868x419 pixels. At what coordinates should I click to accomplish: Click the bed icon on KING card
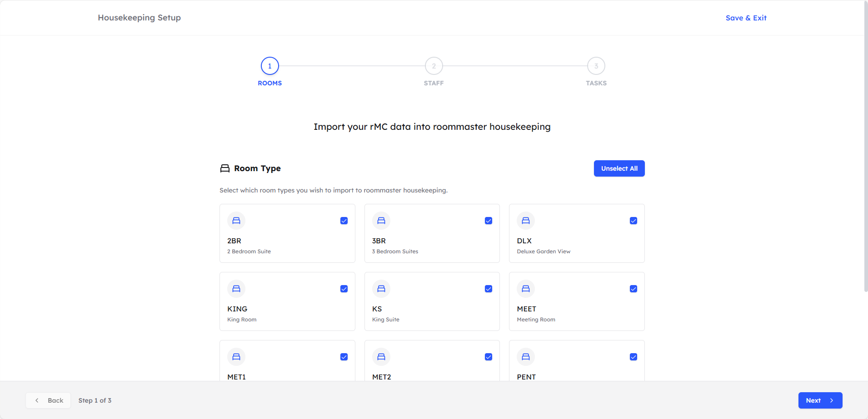236,289
